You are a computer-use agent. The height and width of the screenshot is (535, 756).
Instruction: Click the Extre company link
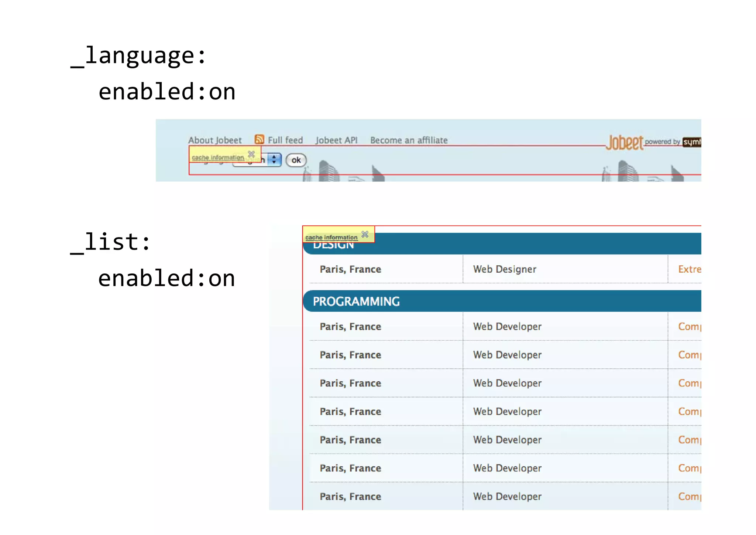pos(689,269)
